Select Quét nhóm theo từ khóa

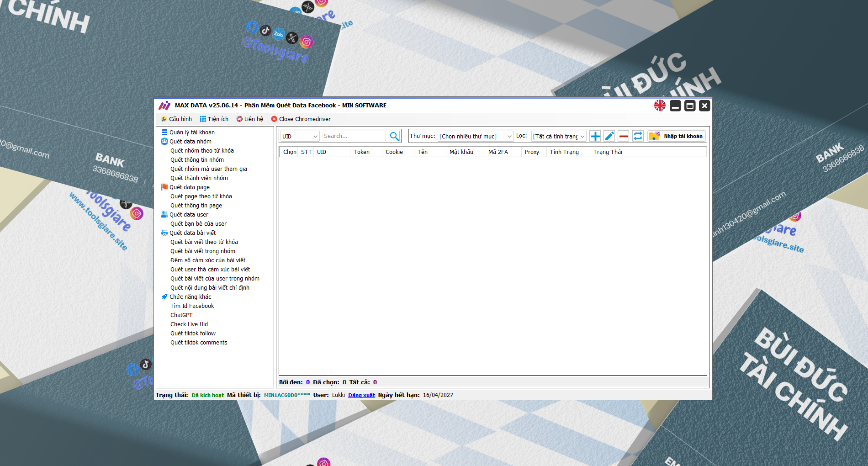[x=202, y=150]
